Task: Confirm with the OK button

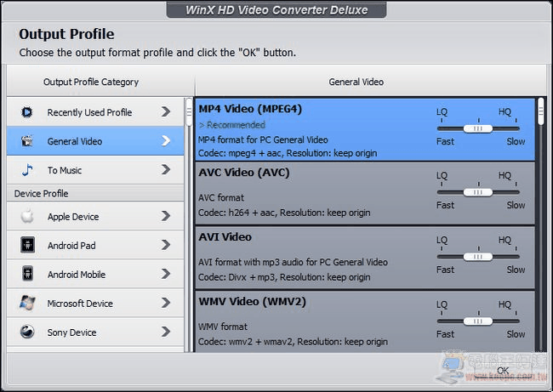Action: tap(503, 371)
